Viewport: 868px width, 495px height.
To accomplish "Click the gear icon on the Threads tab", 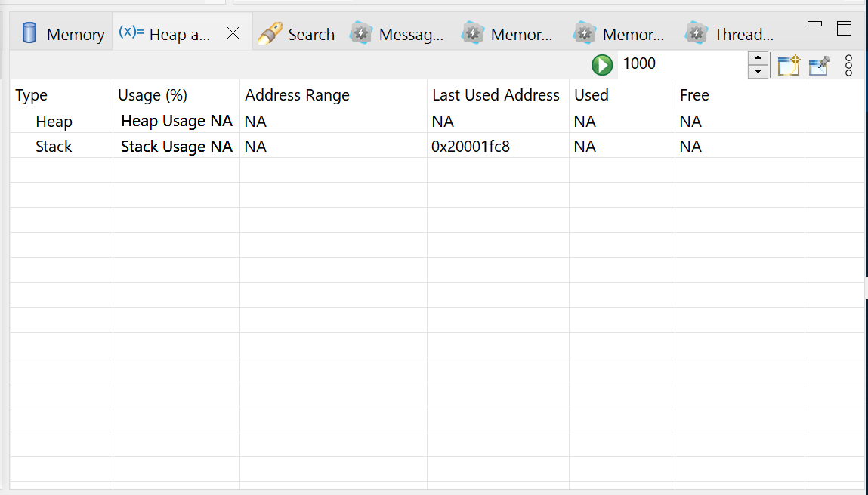I will [x=695, y=33].
